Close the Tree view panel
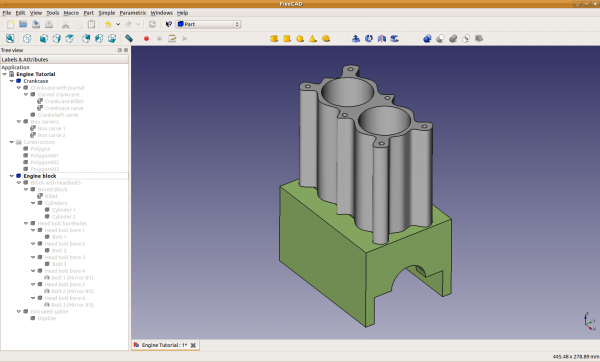The width and height of the screenshot is (600, 362). [x=126, y=50]
